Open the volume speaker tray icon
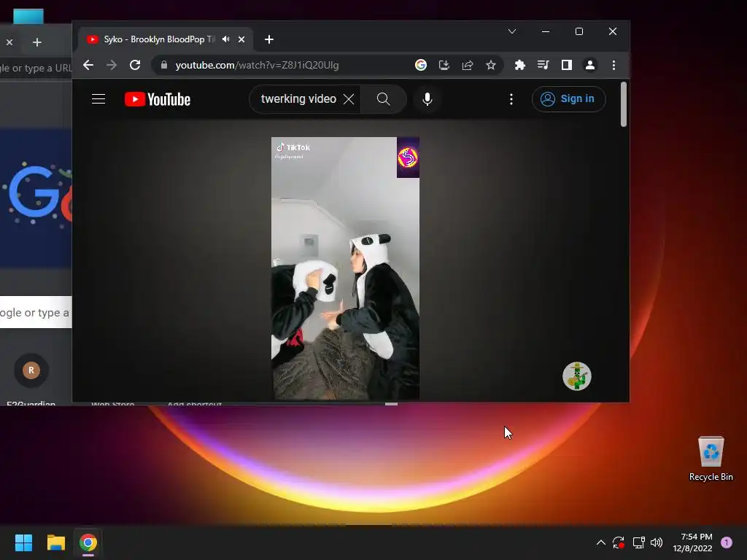The width and height of the screenshot is (747, 560). 657,542
